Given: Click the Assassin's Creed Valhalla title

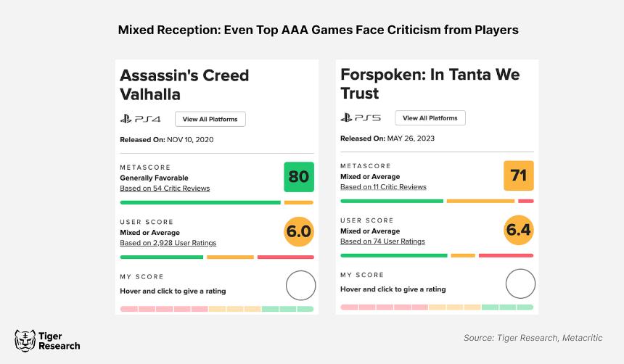Looking at the screenshot, I should (x=184, y=85).
